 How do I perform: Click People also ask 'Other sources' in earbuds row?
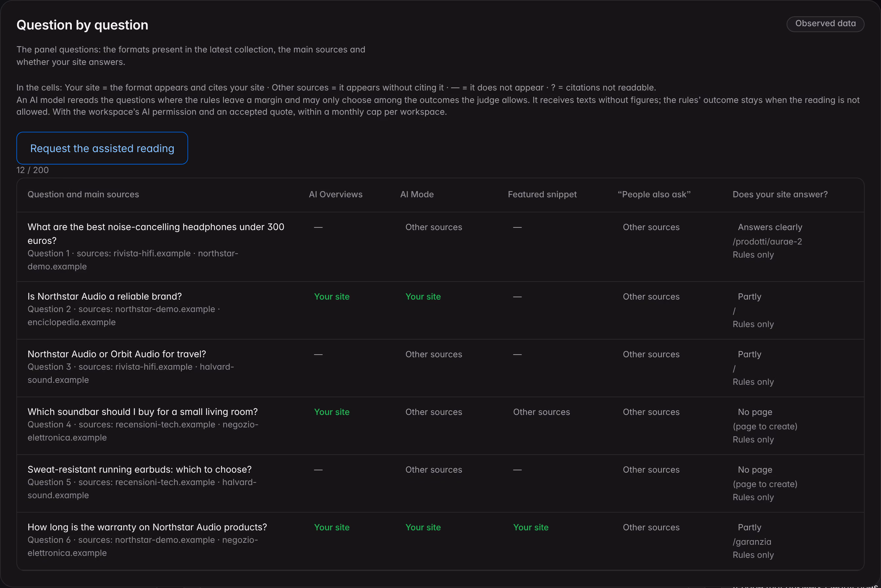coord(651,470)
